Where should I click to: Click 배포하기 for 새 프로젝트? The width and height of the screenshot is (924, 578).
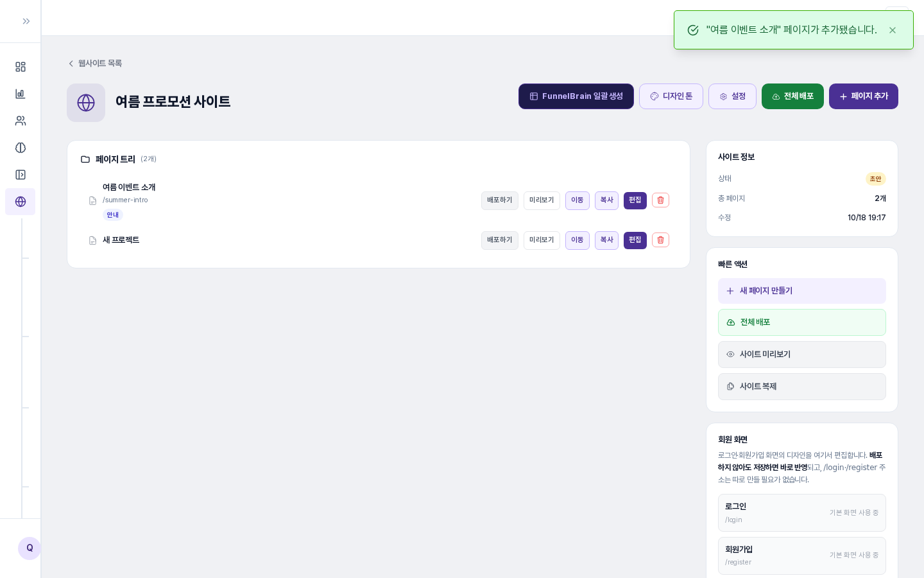[x=500, y=240]
